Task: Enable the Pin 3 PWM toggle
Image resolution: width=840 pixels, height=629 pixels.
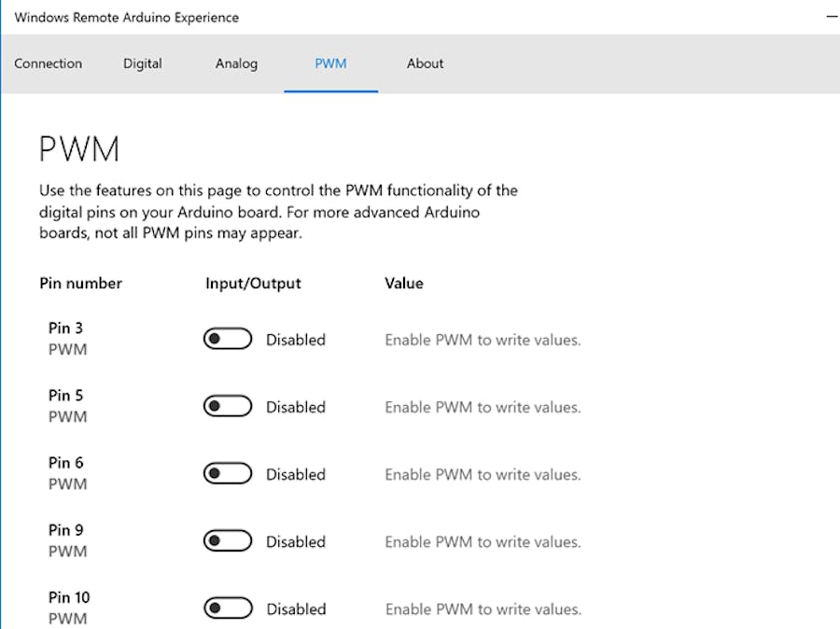Action: tap(228, 340)
